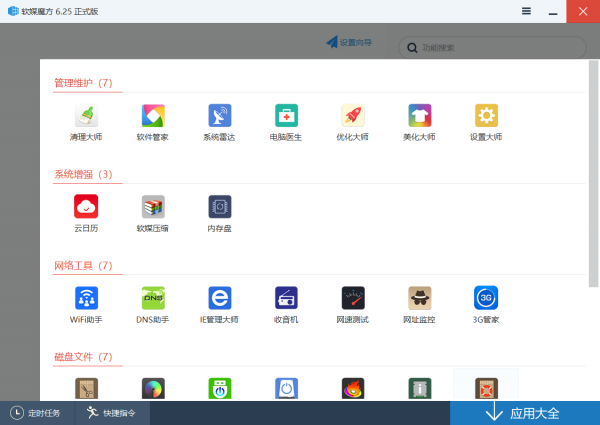Open 清理大师 broom icon
The image size is (600, 425).
tap(86, 115)
